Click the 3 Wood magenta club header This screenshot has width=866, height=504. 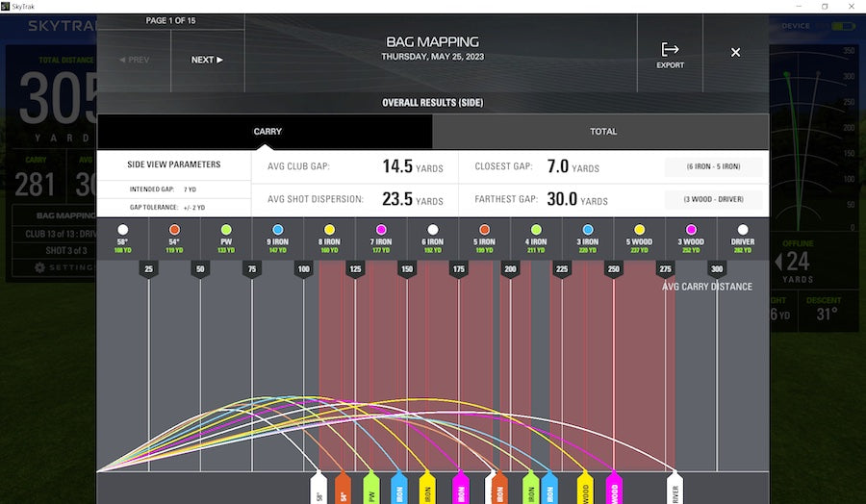point(690,237)
